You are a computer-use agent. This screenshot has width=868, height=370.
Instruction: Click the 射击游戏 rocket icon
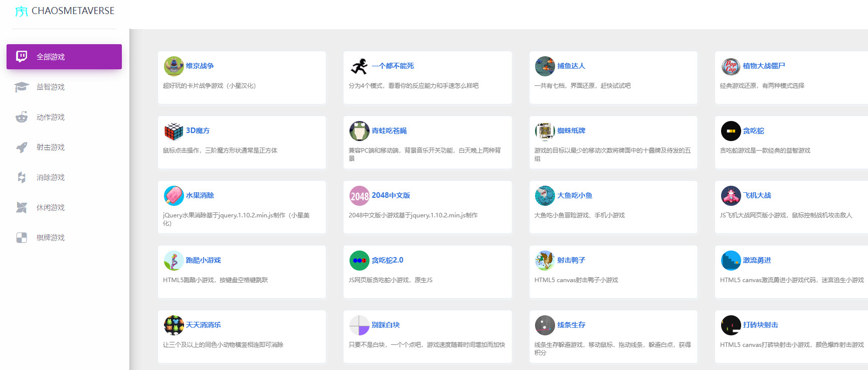22,147
